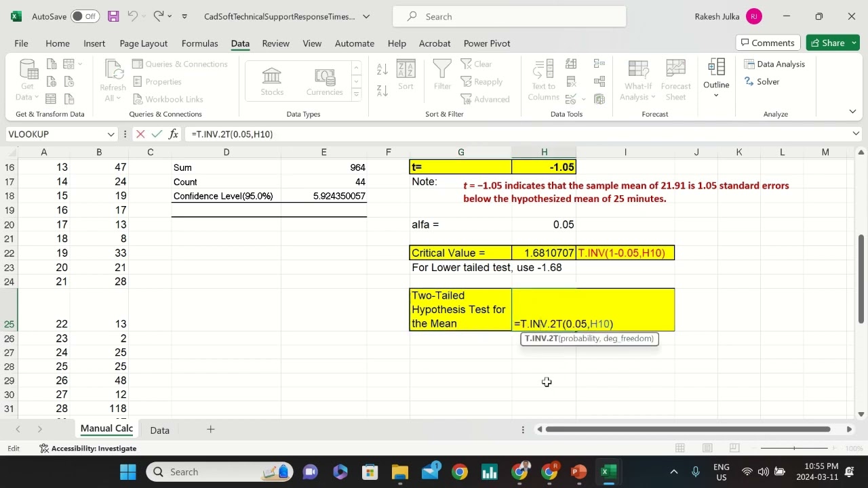Click Advanced filter option
Image resolution: width=868 pixels, height=488 pixels.
click(485, 99)
